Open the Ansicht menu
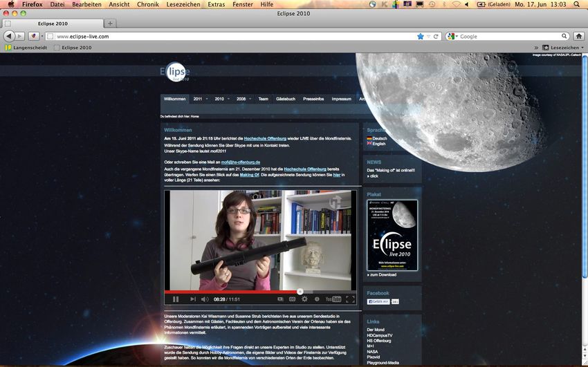Image resolution: width=588 pixels, height=367 pixels. pyautogui.click(x=119, y=5)
